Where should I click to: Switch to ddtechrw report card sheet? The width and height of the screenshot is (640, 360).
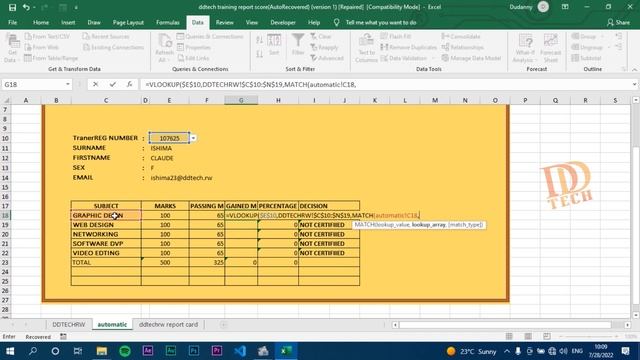168,324
